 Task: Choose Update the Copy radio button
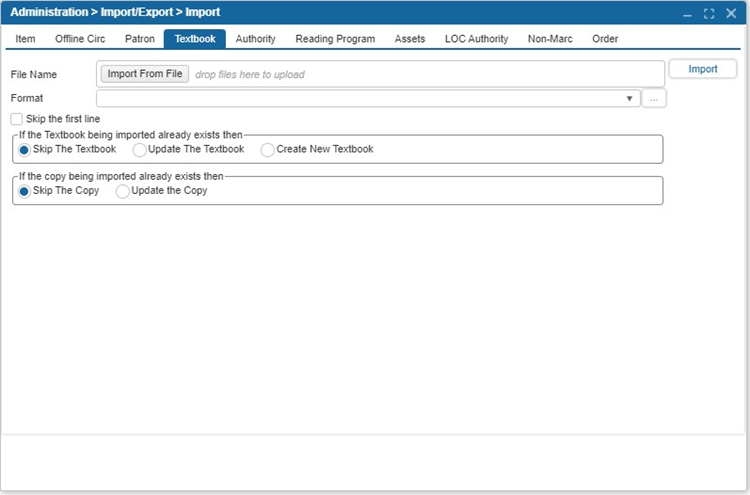123,191
